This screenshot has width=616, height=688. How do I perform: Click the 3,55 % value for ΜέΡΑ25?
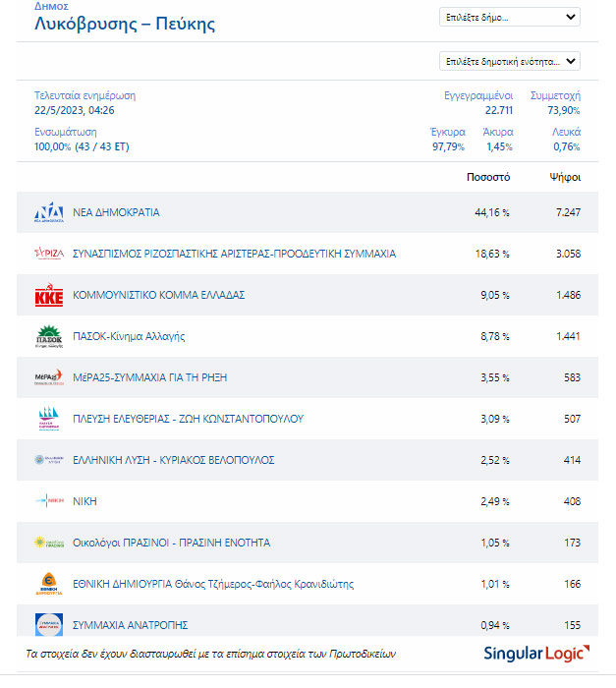click(x=495, y=377)
